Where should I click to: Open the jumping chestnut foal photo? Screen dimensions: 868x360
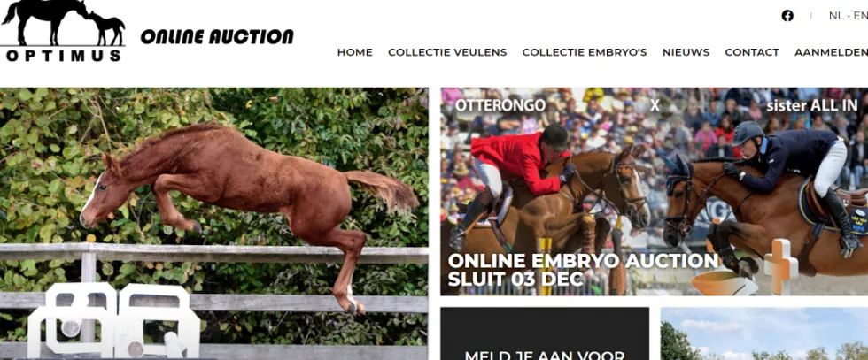(x=213, y=224)
